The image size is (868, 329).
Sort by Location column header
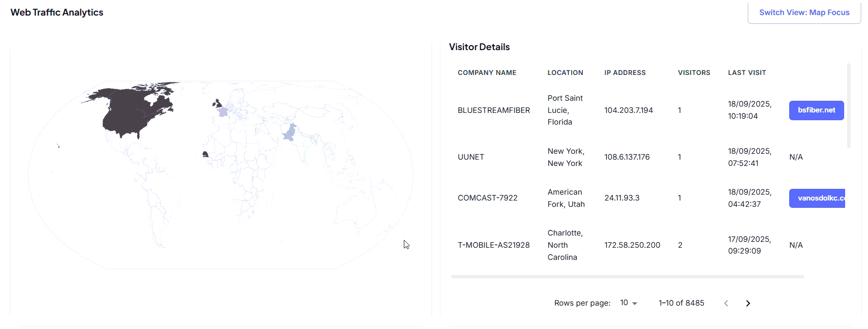coord(565,73)
